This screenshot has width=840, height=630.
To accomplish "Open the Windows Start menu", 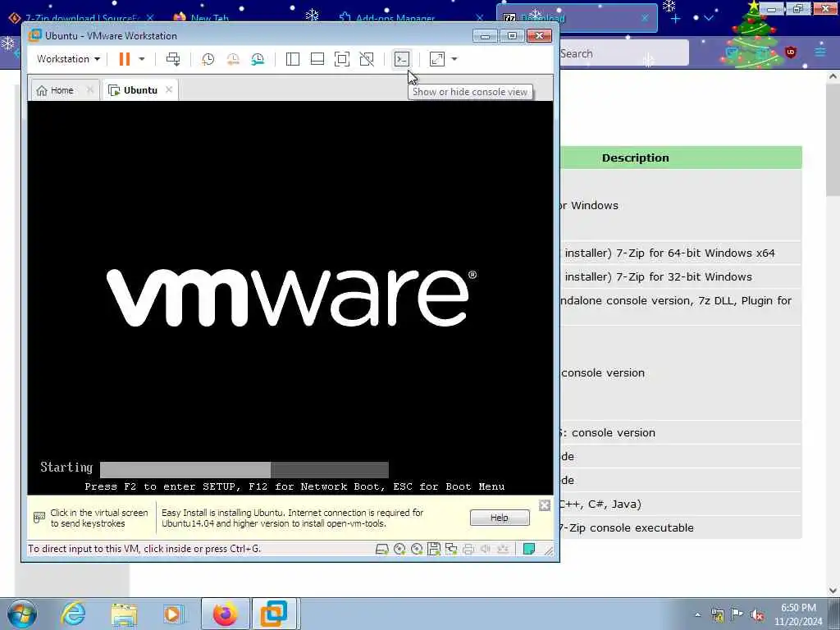I will [x=22, y=614].
